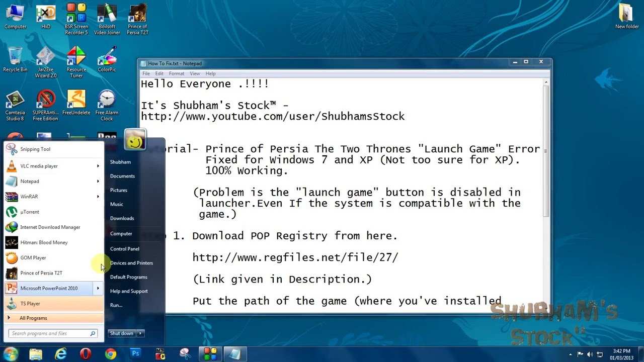Image resolution: width=644 pixels, height=362 pixels.
Task: Expand All Programs list
Action: pos(54,318)
